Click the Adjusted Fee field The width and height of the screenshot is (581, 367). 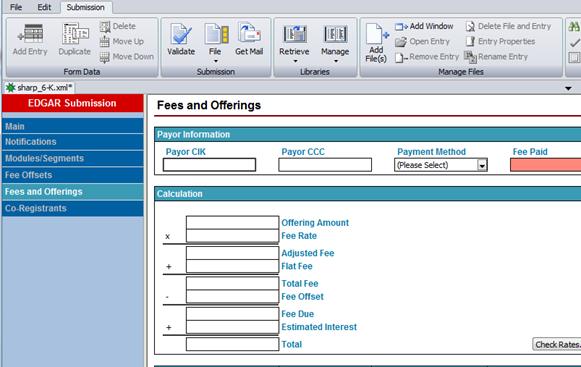coord(232,253)
